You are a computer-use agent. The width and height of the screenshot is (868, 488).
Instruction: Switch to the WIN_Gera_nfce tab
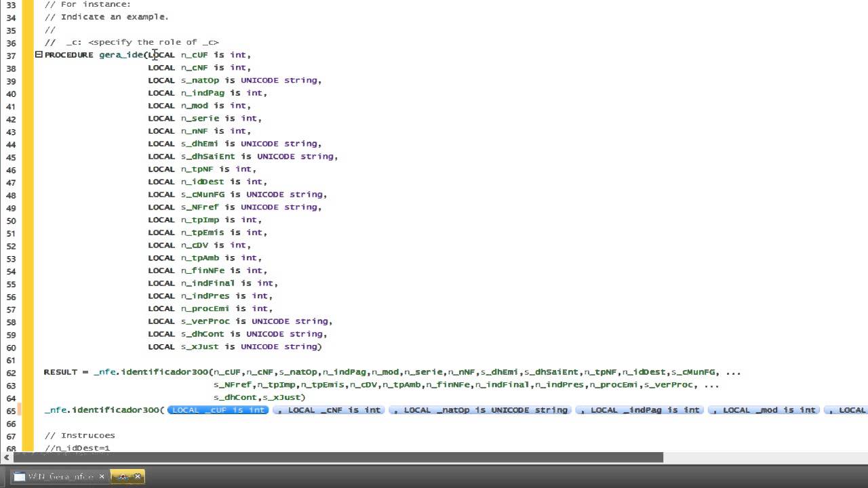(x=60, y=476)
